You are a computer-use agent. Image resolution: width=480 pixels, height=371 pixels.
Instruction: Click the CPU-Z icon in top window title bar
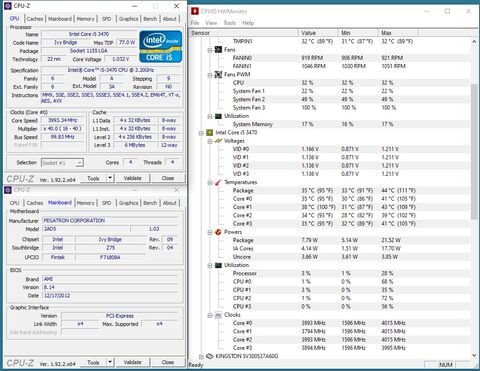[7, 6]
